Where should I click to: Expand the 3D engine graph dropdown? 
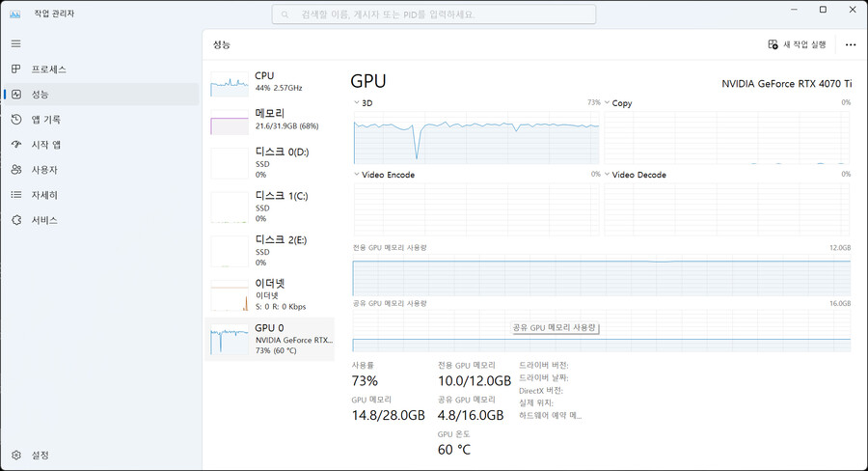(x=357, y=102)
